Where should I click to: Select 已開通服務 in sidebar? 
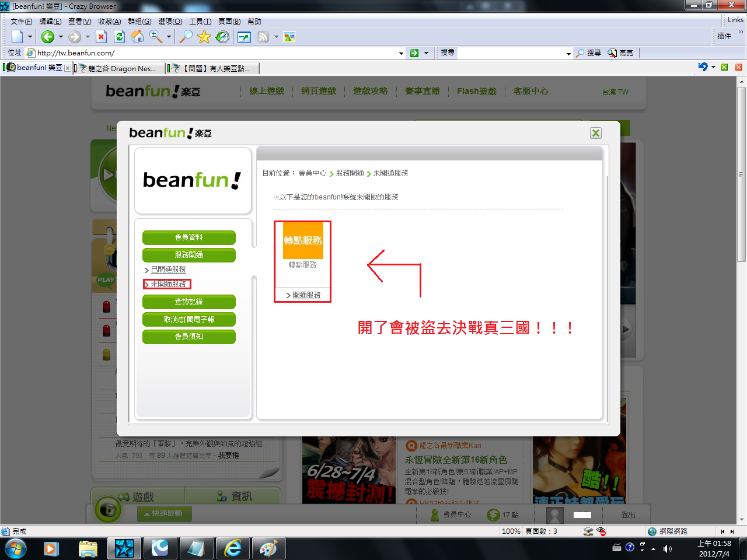tap(169, 269)
